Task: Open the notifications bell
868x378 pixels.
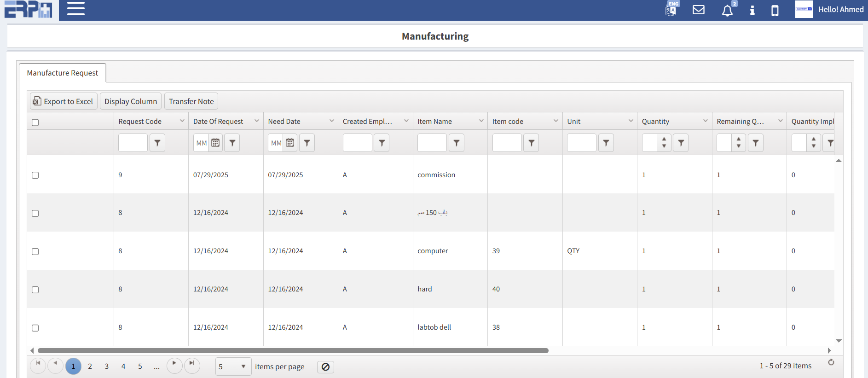Action: click(727, 11)
